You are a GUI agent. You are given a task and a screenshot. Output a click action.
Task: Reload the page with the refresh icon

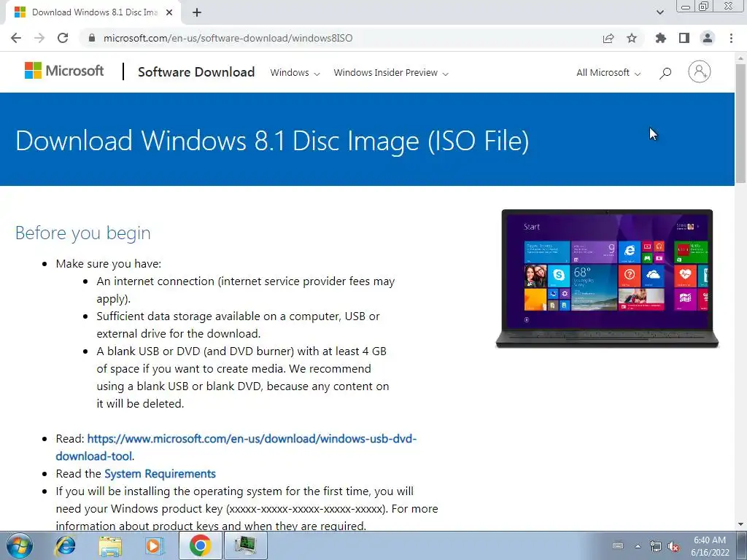(63, 38)
